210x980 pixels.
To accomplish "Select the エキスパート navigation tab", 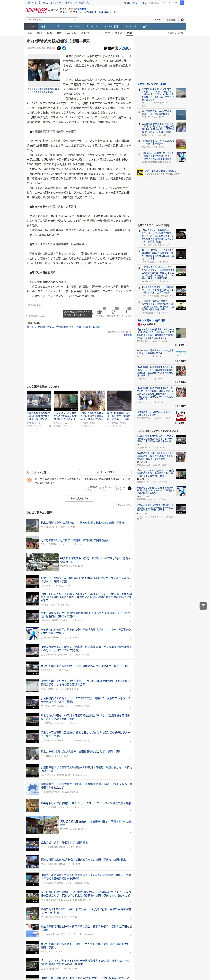I will [72, 27].
